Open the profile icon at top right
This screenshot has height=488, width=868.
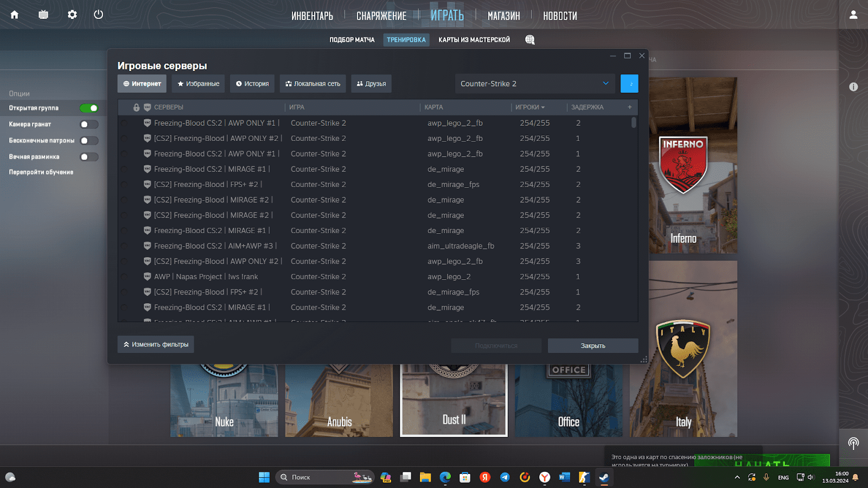[x=853, y=15]
